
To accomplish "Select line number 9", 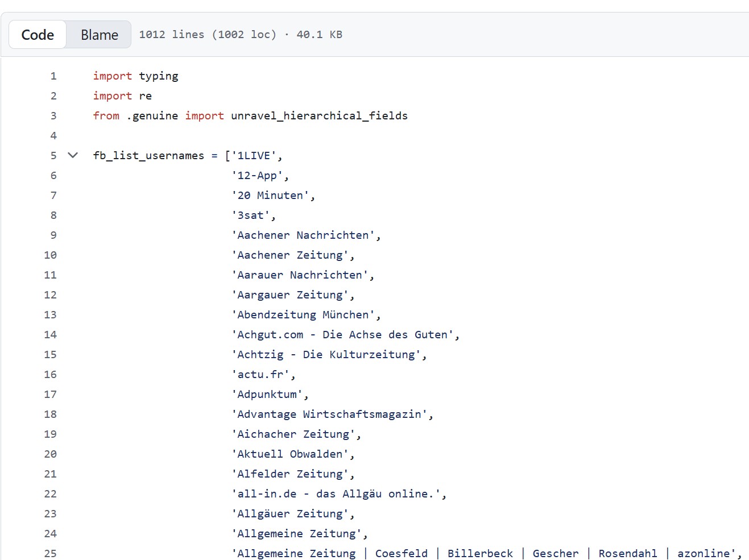I will (53, 235).
